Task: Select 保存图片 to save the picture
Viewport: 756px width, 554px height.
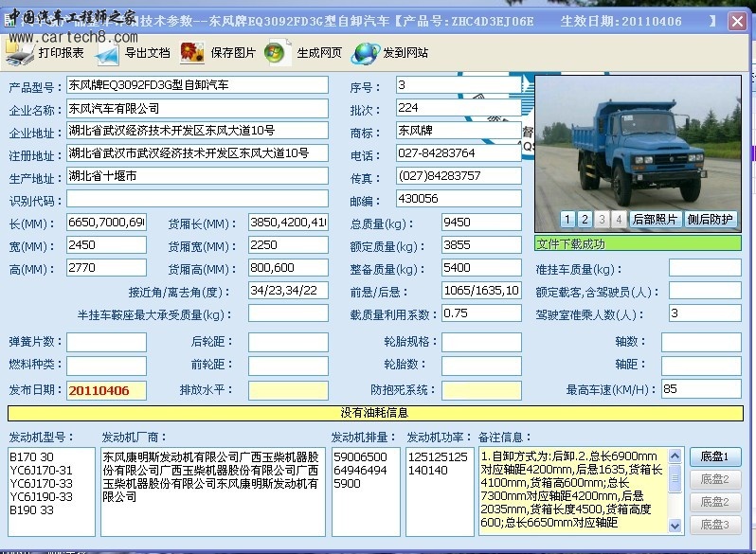Action: (233, 52)
